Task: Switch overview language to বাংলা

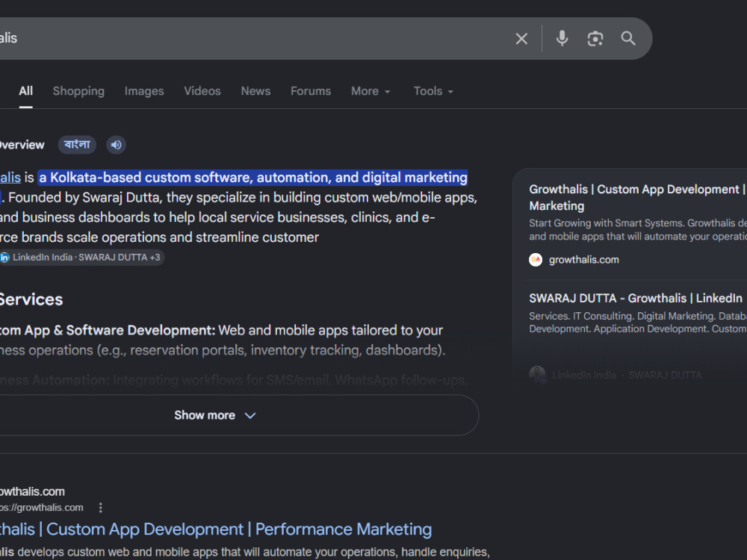Action: tap(77, 144)
